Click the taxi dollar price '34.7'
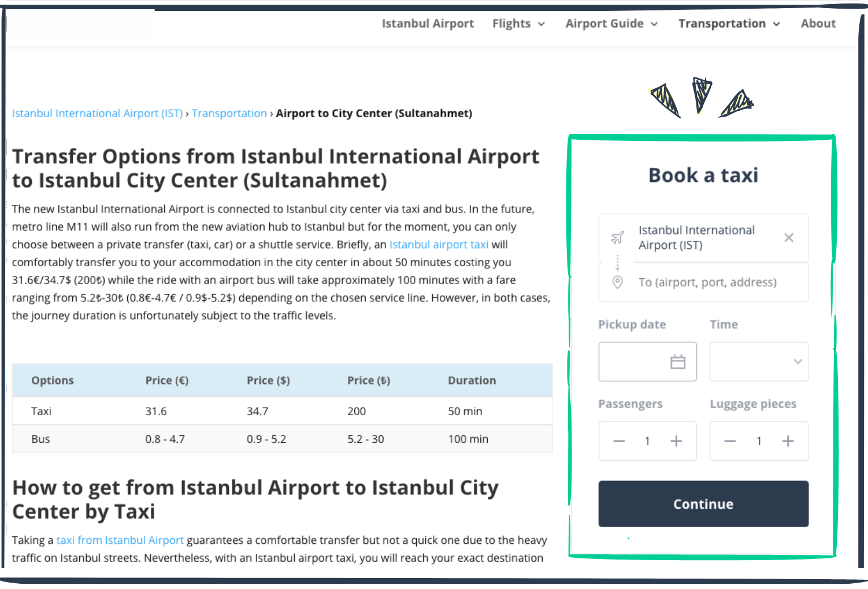This screenshot has width=868, height=589. (257, 411)
